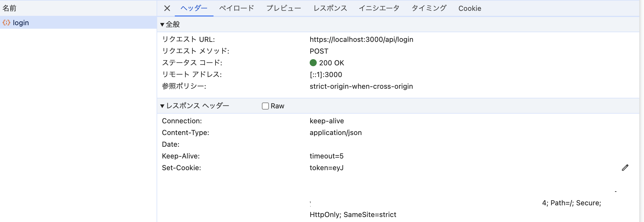Select the ヘッダー tab
The width and height of the screenshot is (644, 222).
(194, 8)
